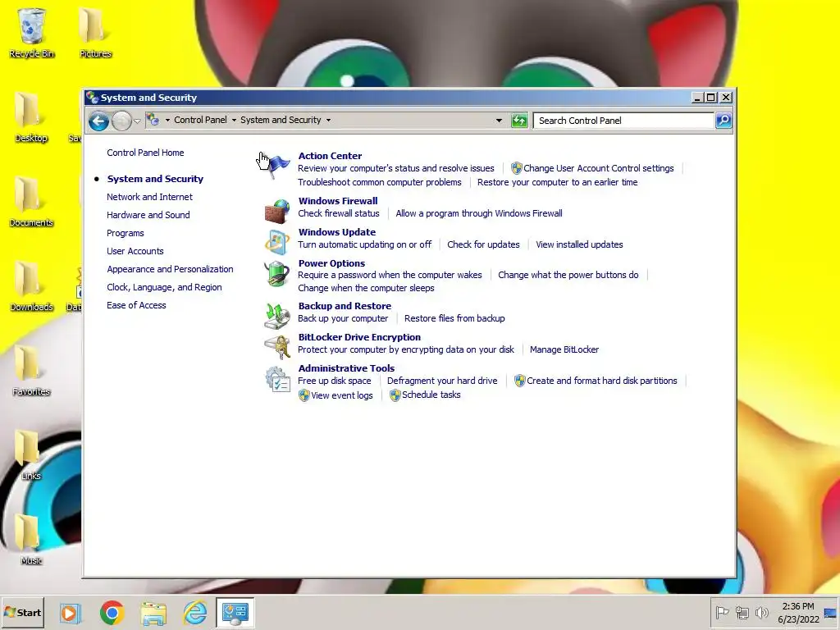The image size is (840, 630).
Task: Go back with the blue Back arrow
Action: pyautogui.click(x=98, y=121)
